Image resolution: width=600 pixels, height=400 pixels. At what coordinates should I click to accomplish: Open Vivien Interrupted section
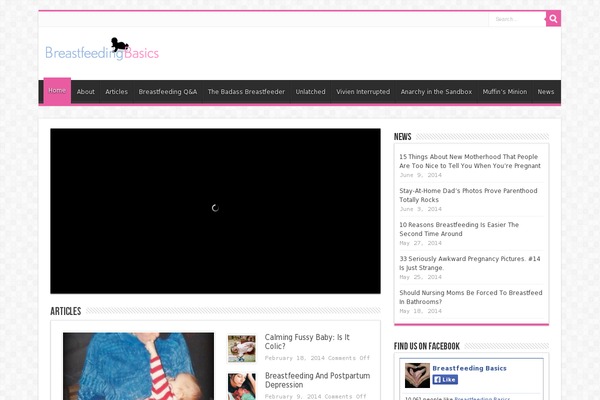point(363,92)
